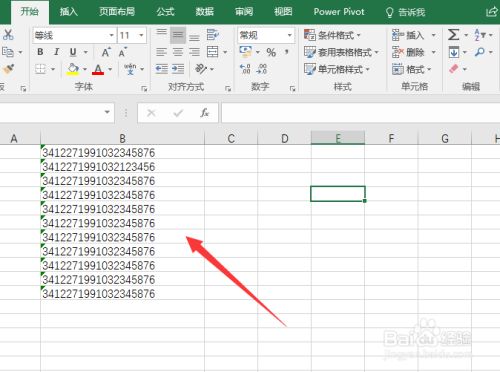This screenshot has height=372, width=500.
Task: Switch to 页面布局 tab
Action: point(117,12)
